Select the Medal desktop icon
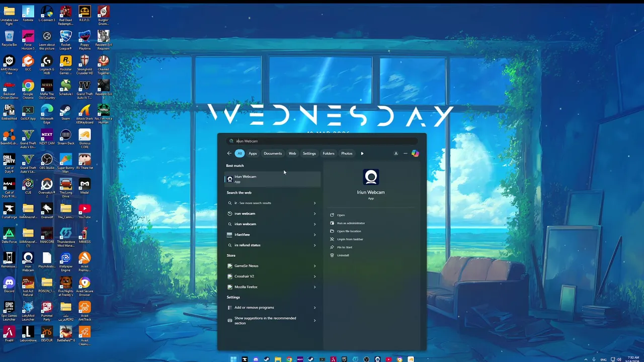644x362 pixels. (85, 186)
